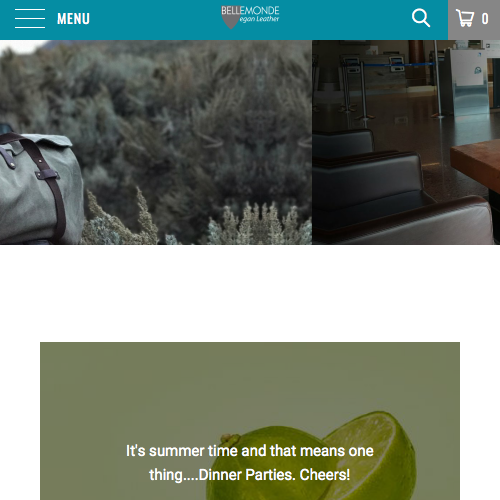Screen dimensions: 500x500
Task: Go home via Bellemonde logo text
Action: click(250, 10)
